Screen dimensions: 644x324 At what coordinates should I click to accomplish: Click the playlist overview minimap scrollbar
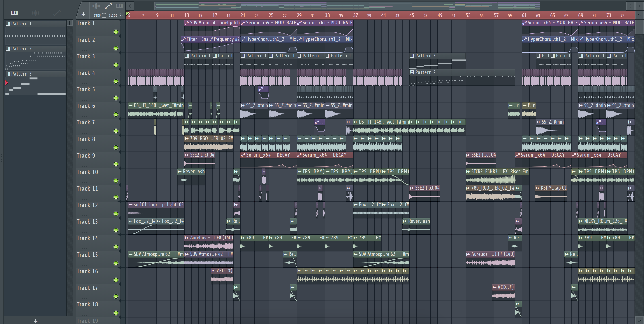click(x=347, y=6)
